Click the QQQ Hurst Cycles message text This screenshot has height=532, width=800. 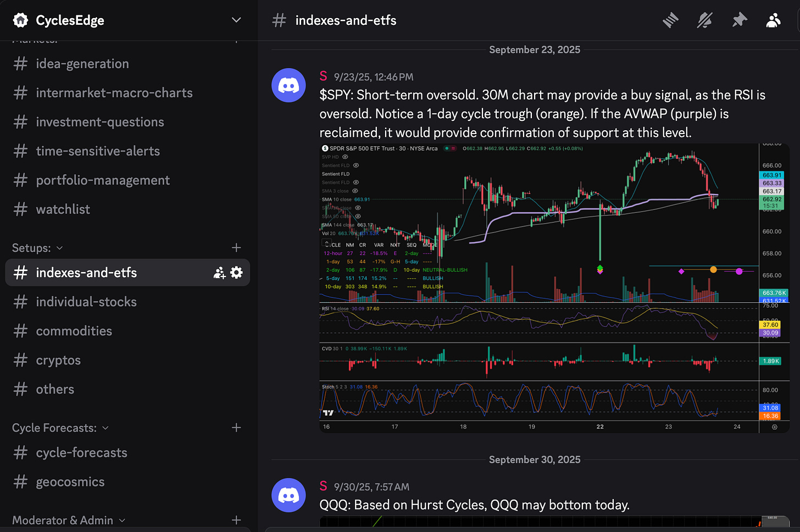point(475,505)
